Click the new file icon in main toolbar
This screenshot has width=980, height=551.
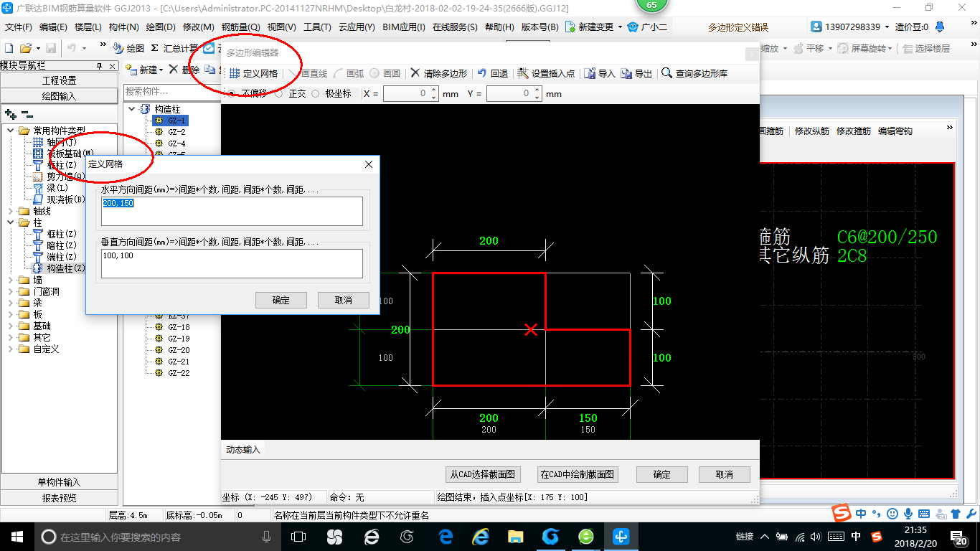(9, 48)
